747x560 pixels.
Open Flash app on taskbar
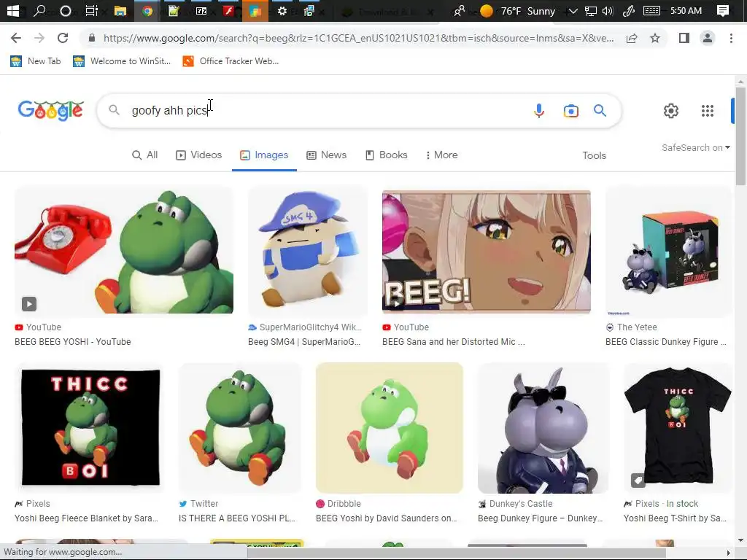[228, 10]
